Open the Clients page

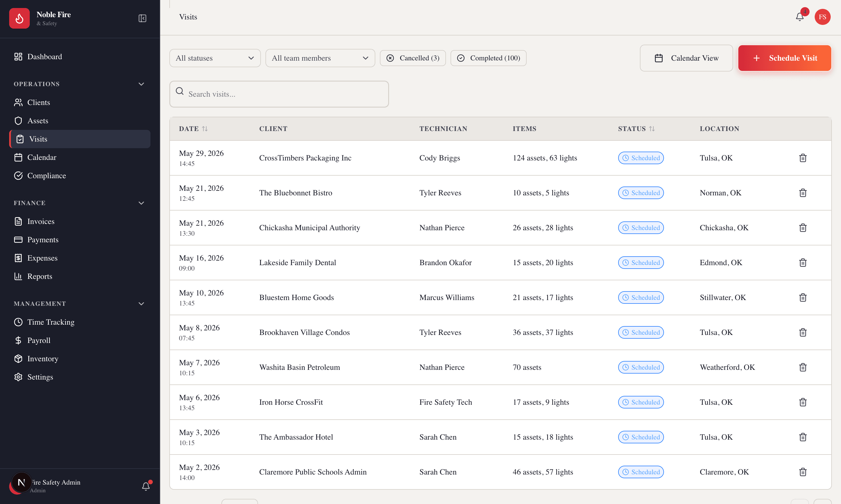click(x=80, y=102)
